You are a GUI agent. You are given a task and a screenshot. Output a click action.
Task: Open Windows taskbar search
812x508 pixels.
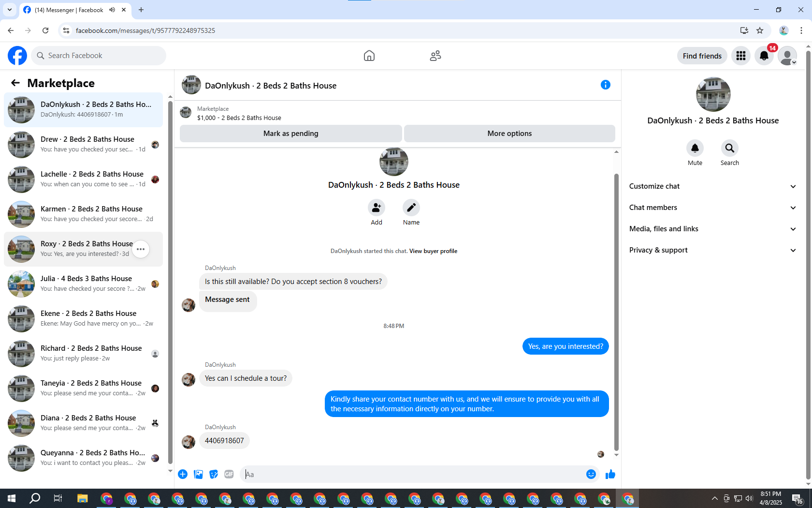tap(35, 498)
